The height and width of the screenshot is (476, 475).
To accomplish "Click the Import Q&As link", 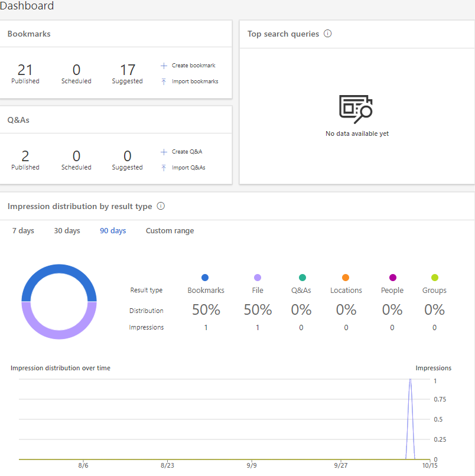I will (188, 168).
